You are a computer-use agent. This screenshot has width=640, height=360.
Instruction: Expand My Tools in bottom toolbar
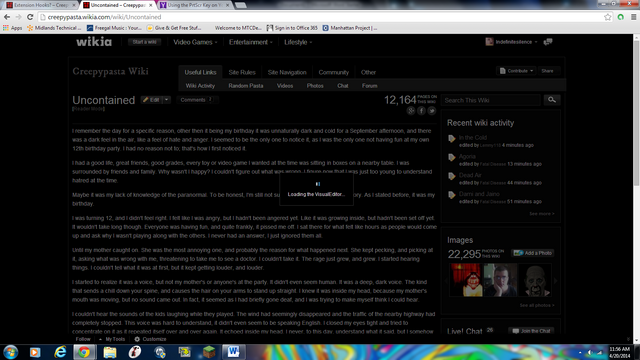point(112,339)
